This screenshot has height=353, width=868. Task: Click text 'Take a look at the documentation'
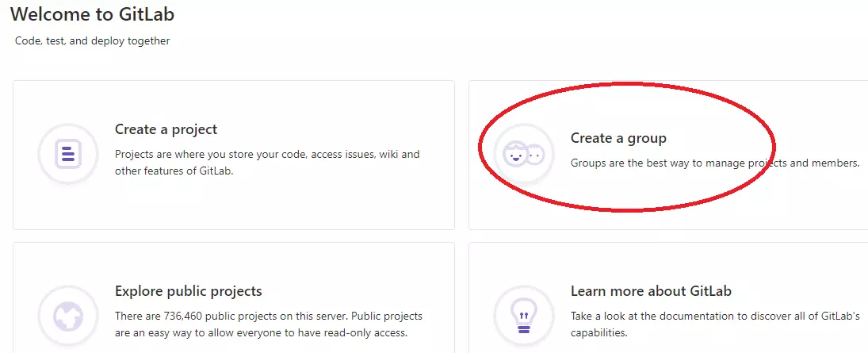click(x=651, y=316)
